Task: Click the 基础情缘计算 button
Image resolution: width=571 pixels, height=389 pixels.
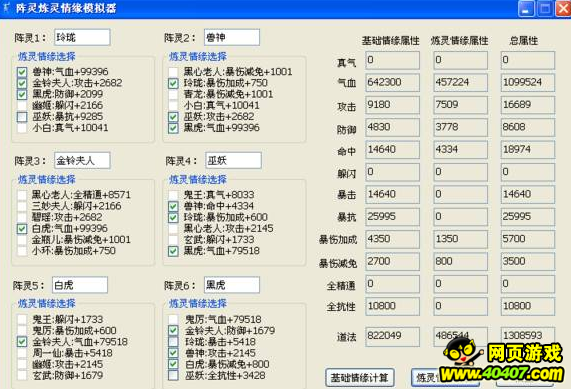Action: pos(360,378)
